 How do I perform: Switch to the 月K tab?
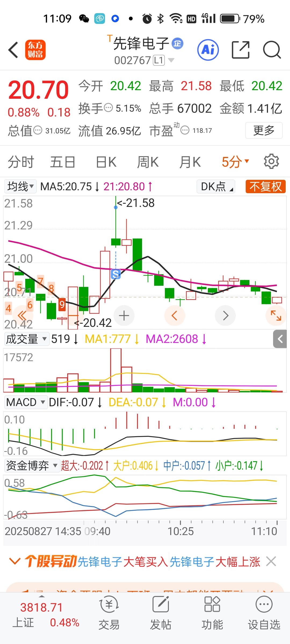pyautogui.click(x=190, y=162)
